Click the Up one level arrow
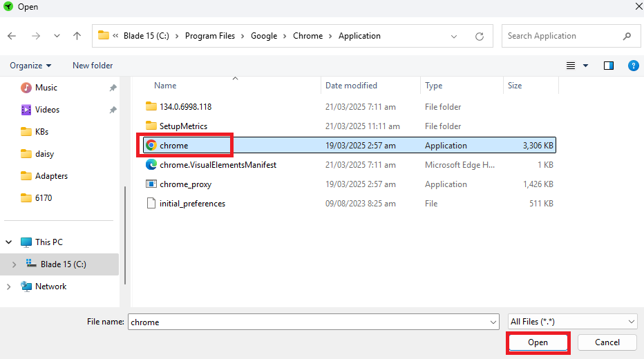This screenshot has width=644, height=359. point(77,36)
